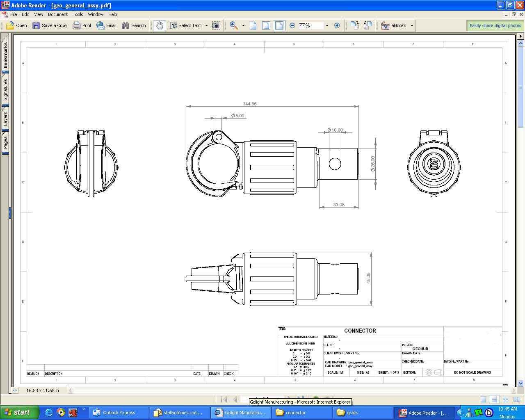Activate the Select Text tool
Viewport: 525px width, 420px height.
pos(185,25)
